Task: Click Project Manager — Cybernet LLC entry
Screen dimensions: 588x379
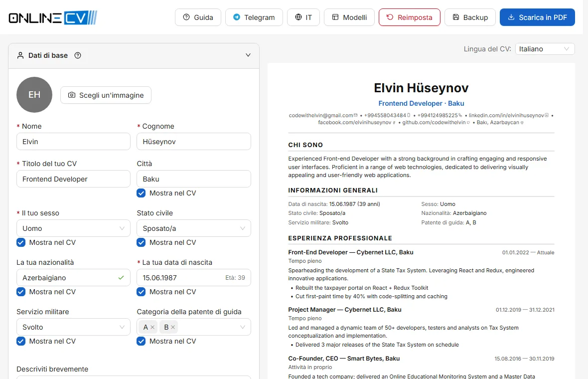Action: pyautogui.click(x=345, y=310)
